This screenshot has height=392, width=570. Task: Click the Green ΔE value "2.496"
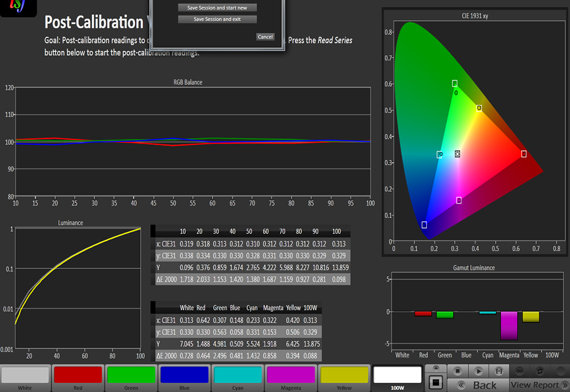coord(220,356)
